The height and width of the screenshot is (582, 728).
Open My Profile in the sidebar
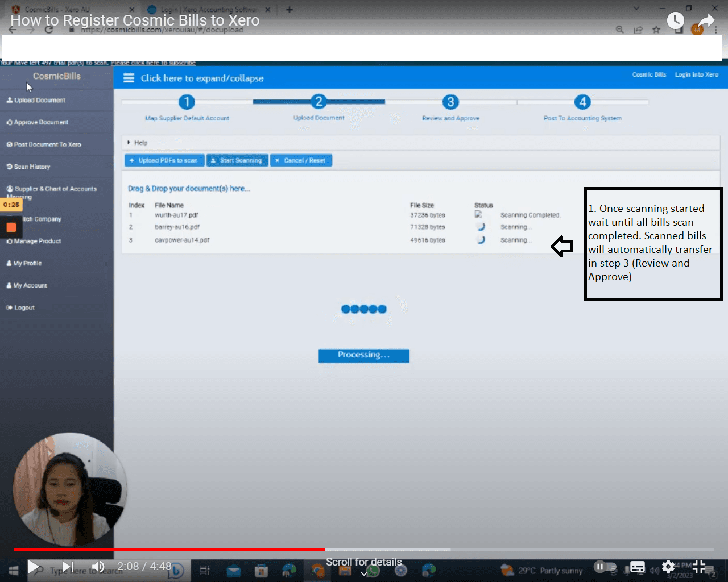pyautogui.click(x=24, y=263)
